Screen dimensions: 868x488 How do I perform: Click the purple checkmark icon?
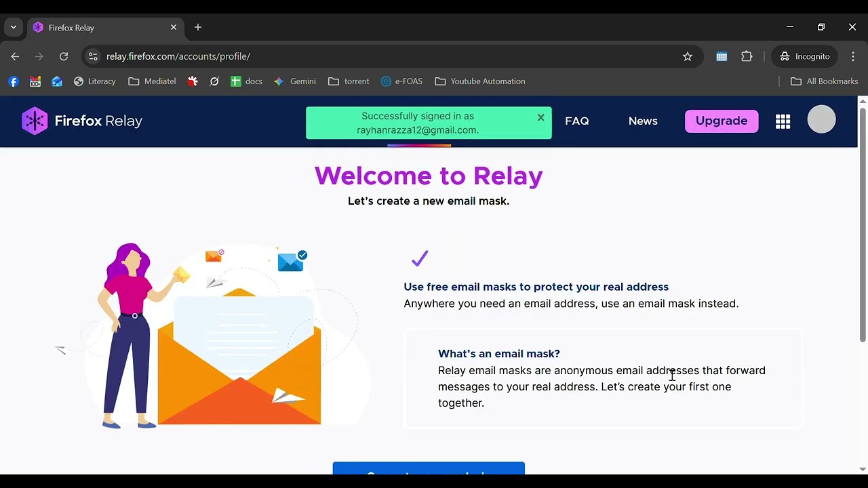tap(420, 258)
